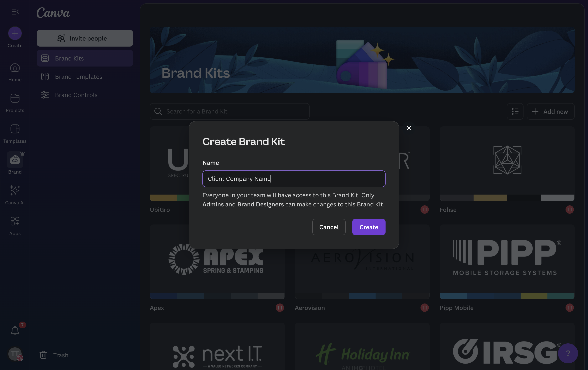Open the next I.T. brand kit thumbnail

(217, 346)
